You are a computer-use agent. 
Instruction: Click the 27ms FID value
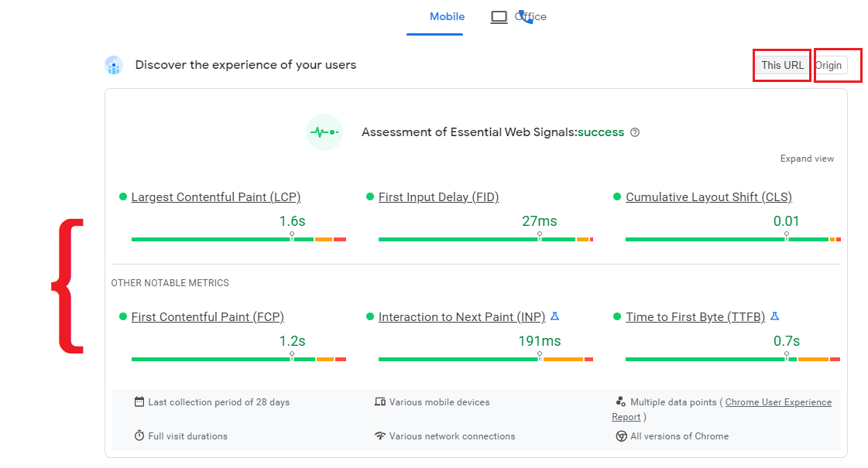click(x=539, y=221)
